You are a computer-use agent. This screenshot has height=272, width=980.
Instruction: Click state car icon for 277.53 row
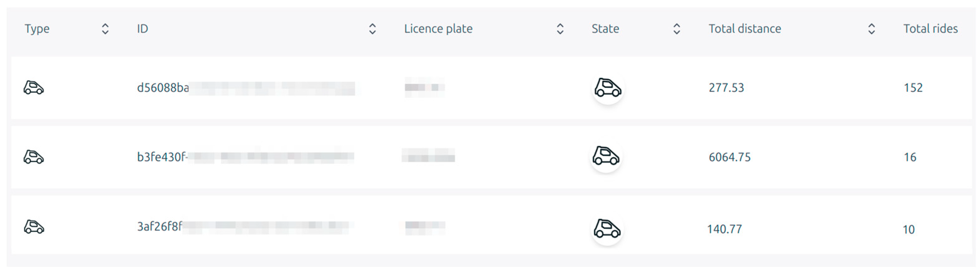click(608, 88)
